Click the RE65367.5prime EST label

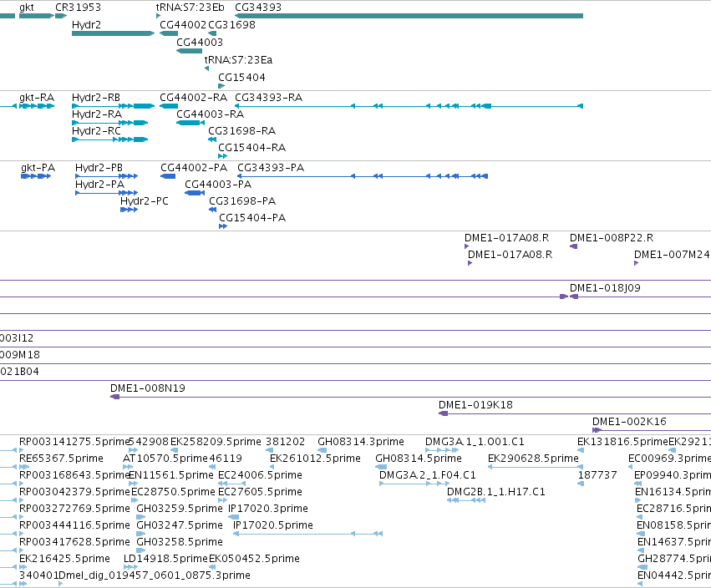click(61, 459)
